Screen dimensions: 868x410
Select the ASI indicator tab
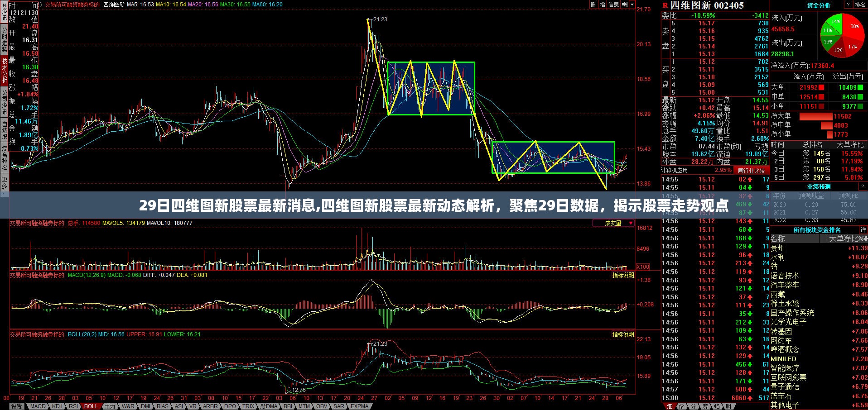click(x=179, y=406)
